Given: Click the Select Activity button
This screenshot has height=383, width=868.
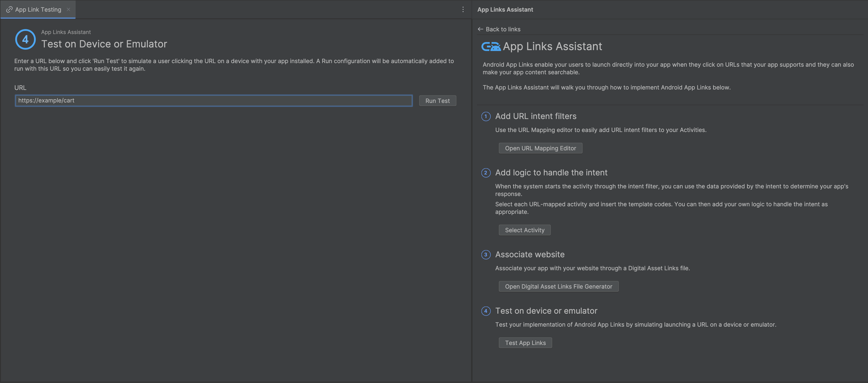Looking at the screenshot, I should click(x=524, y=230).
